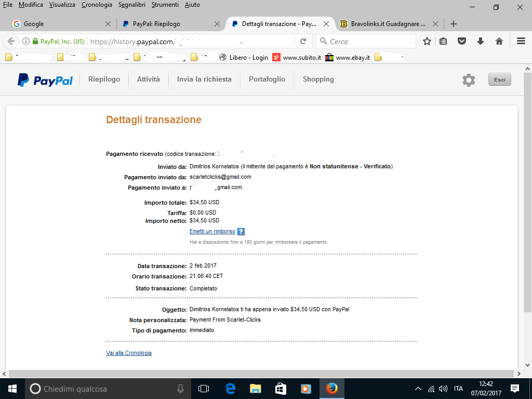532x399 pixels.
Task: Open www.subito.it bookmark
Action: pyautogui.click(x=297, y=57)
